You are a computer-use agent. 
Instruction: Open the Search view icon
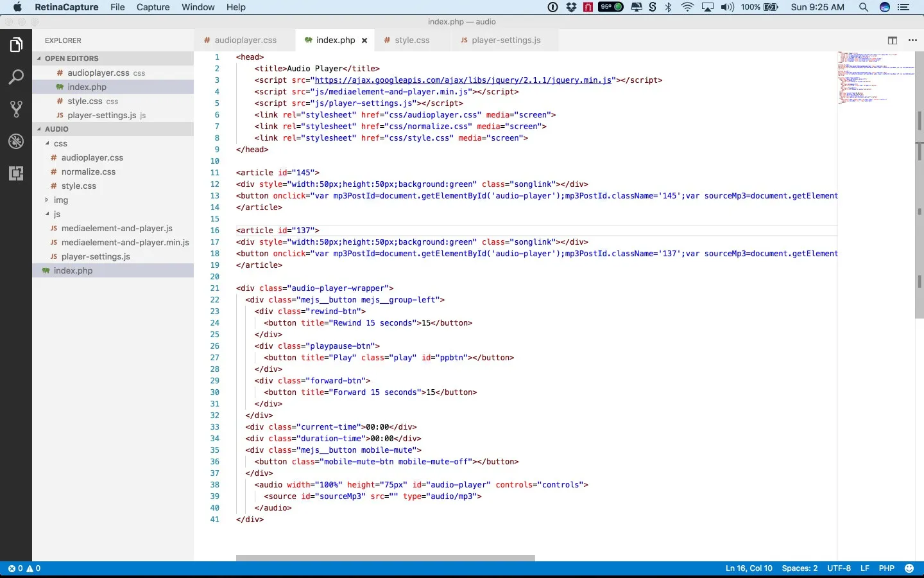pos(16,78)
